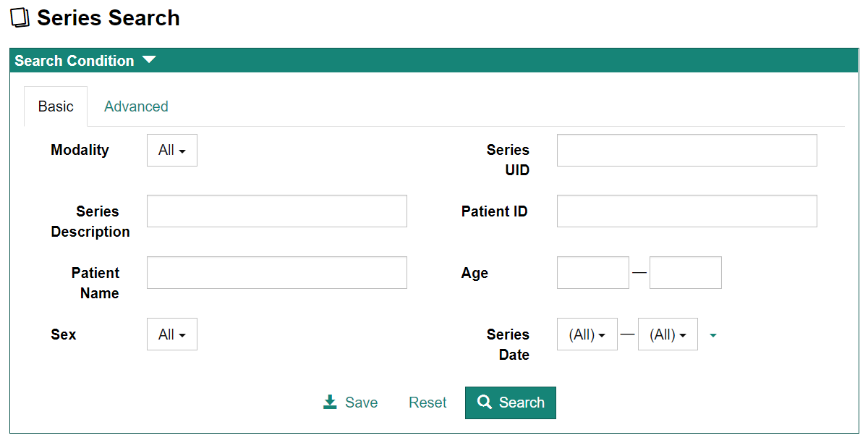Open the Advanced tab
868x438 pixels.
[136, 106]
